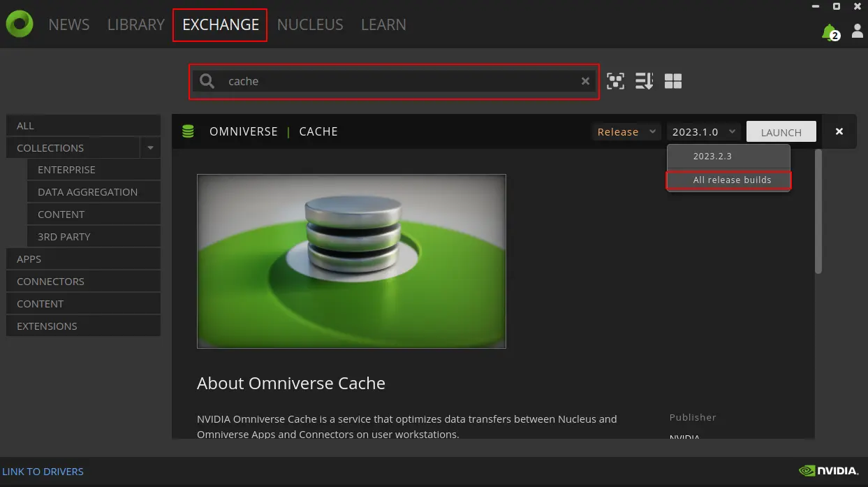Viewport: 868px width, 487px height.
Task: Click the sort order icon
Action: tap(644, 81)
